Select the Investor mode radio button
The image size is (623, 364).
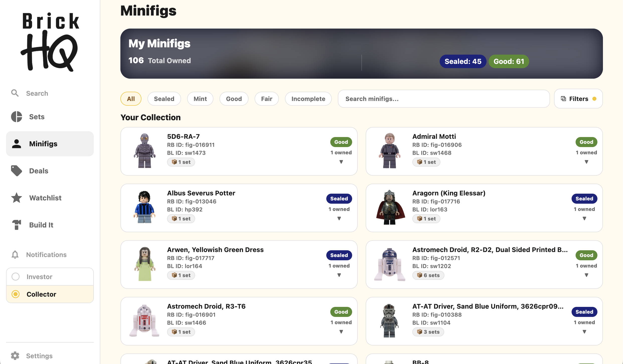(x=16, y=277)
